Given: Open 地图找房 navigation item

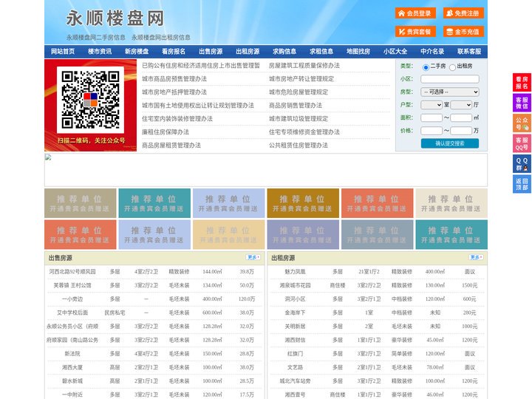Looking at the screenshot, I should tap(358, 52).
